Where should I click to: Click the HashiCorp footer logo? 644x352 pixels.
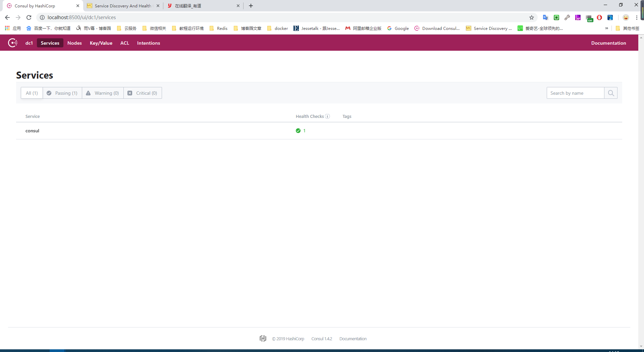pyautogui.click(x=263, y=338)
